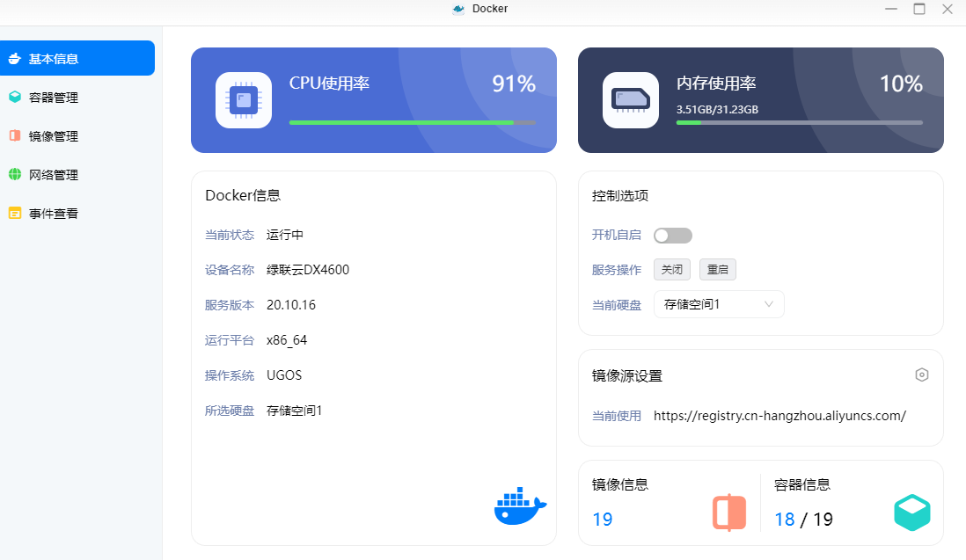Toggle the 开机自启 switch
Screen dimensions: 966x560
(x=673, y=236)
